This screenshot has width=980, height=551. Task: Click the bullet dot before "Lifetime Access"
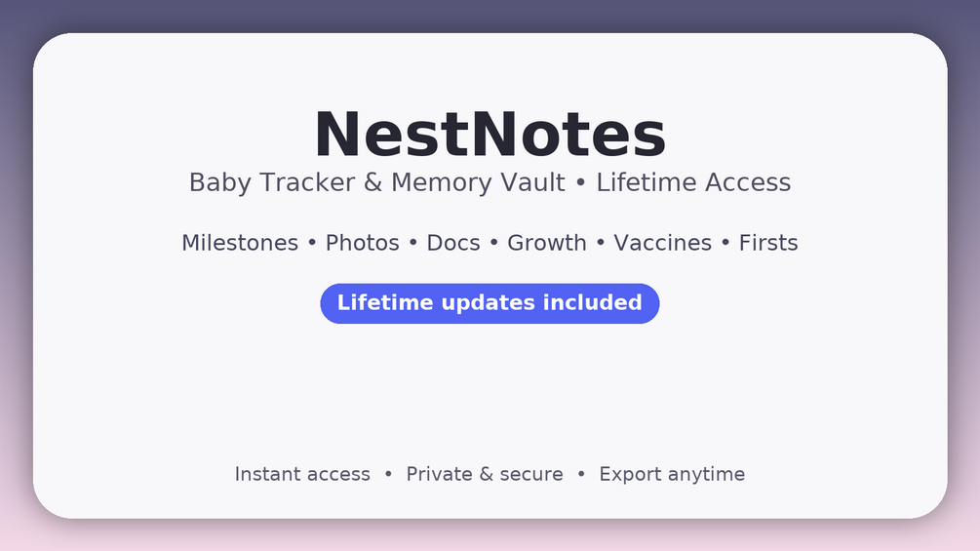click(580, 183)
